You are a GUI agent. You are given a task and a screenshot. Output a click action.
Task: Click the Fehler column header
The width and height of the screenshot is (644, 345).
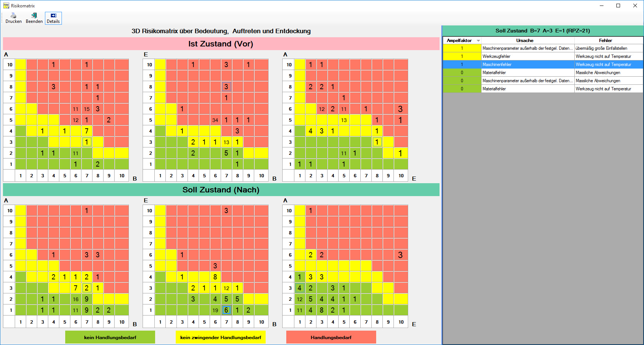coord(605,41)
